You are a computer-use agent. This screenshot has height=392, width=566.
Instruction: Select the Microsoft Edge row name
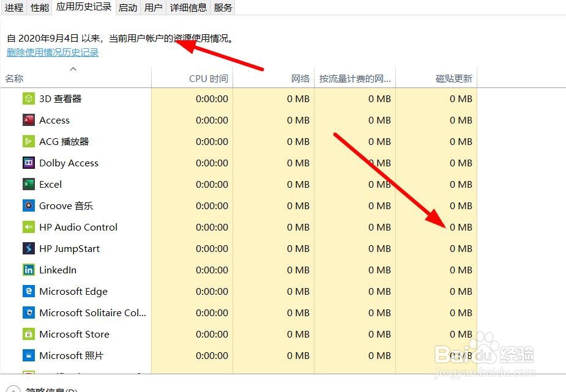coord(73,291)
